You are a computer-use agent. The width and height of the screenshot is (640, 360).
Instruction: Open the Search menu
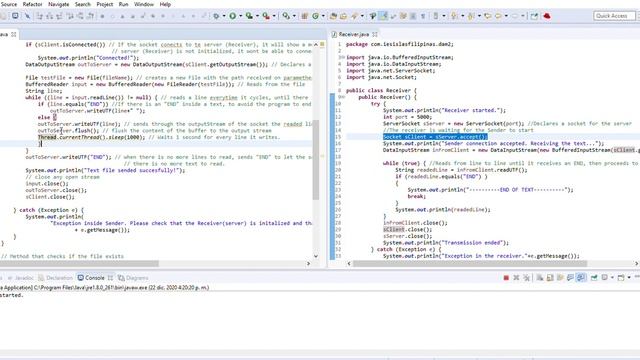coord(82,4)
